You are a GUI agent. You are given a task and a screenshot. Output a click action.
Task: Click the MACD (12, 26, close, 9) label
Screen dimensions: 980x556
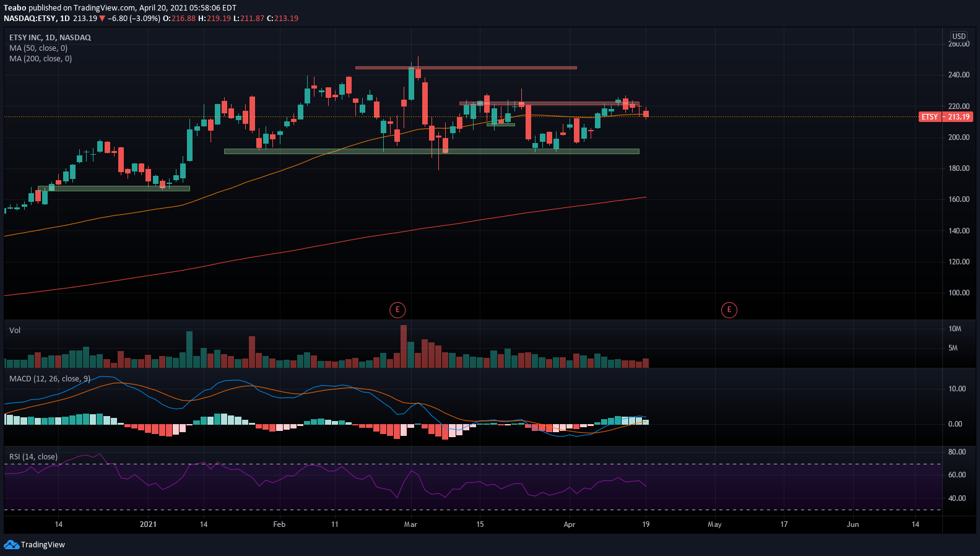pos(50,379)
